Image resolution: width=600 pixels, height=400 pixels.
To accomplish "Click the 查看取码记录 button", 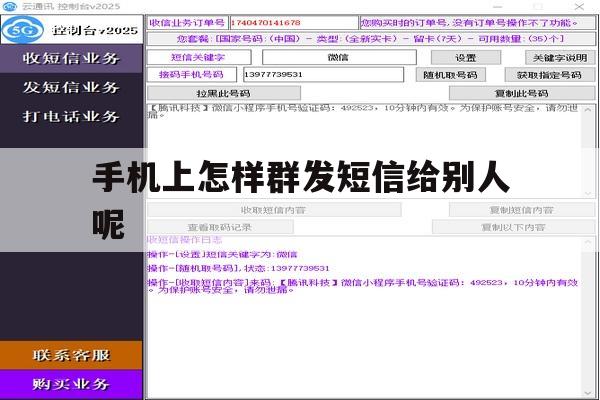I will point(220,227).
